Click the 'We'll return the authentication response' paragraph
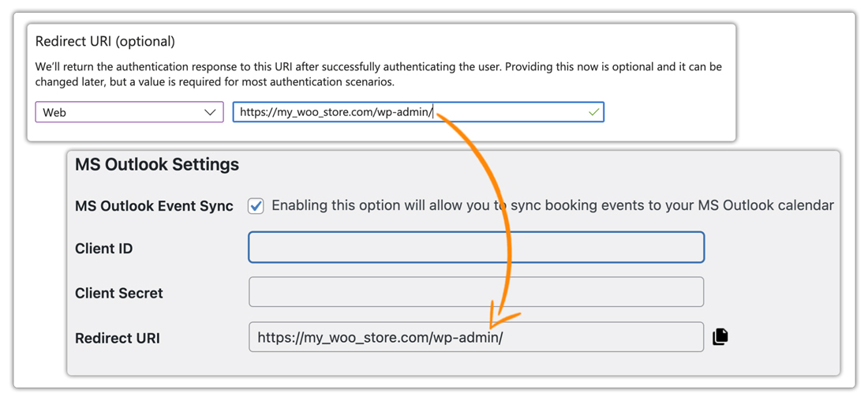The height and width of the screenshot is (401, 868). 379,75
